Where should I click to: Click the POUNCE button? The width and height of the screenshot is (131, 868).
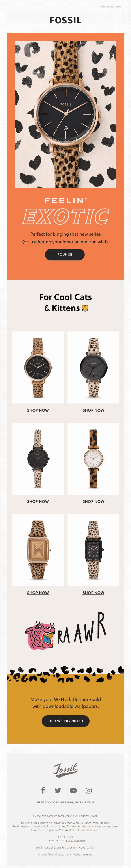[x=65, y=255]
